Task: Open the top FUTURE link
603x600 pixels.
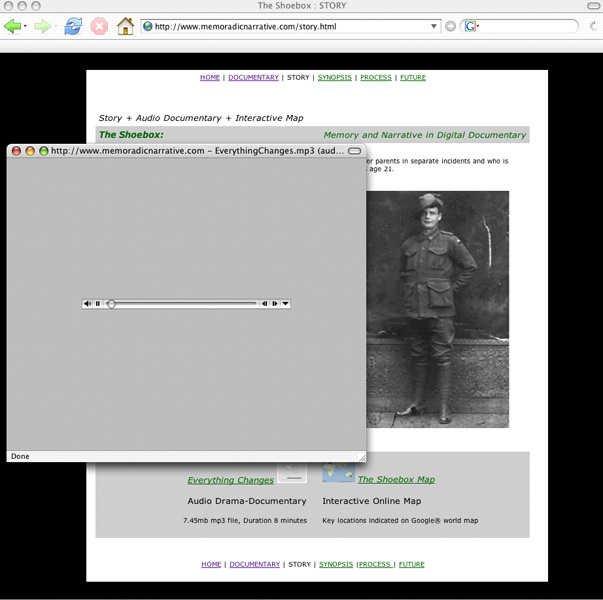Action: click(413, 77)
